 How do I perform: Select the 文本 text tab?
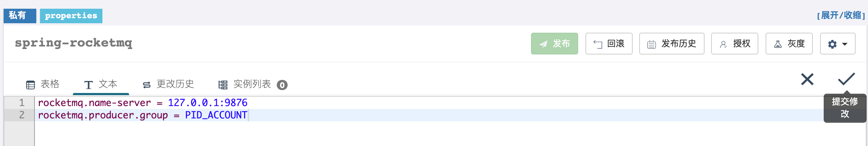click(x=101, y=84)
